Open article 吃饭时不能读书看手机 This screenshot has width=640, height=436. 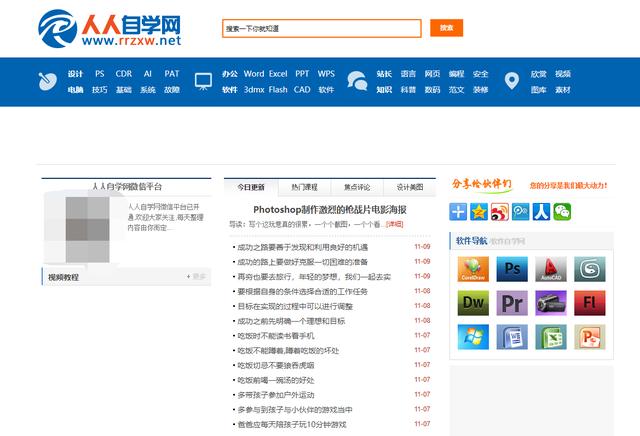point(276,336)
